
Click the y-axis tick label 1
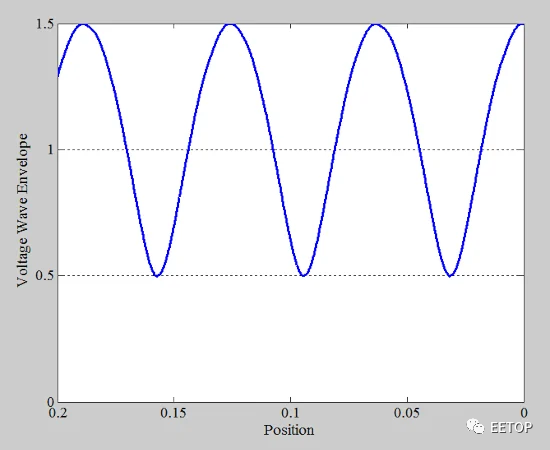pos(51,150)
